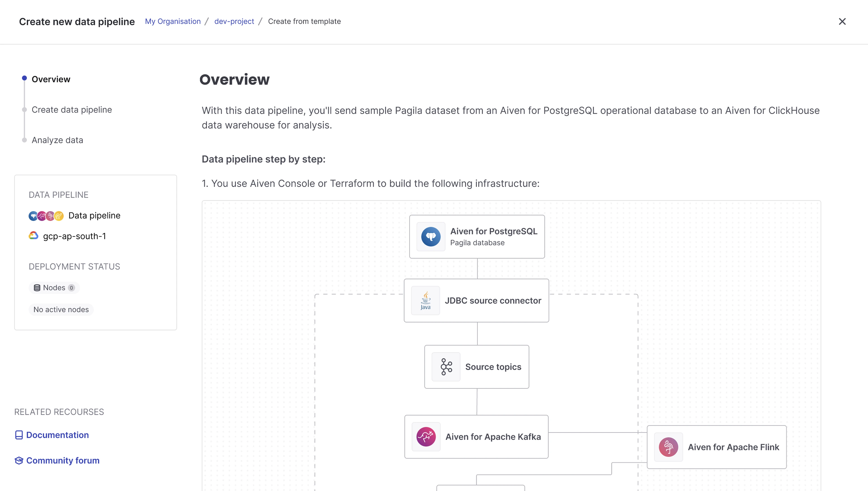This screenshot has height=491, width=868.
Task: Click Create from template breadcrumb text
Action: click(304, 21)
